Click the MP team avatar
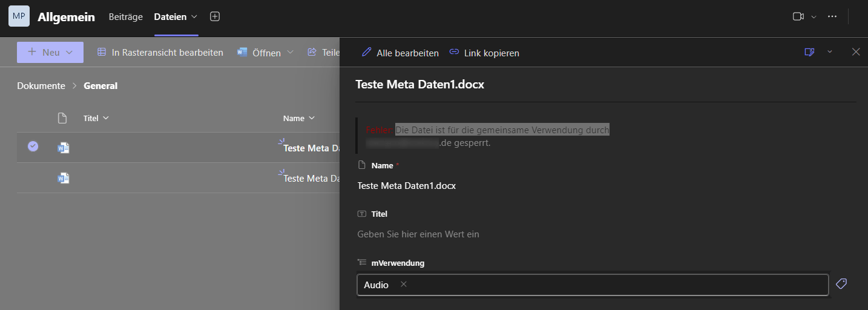The width and height of the screenshot is (868, 310). tap(19, 16)
